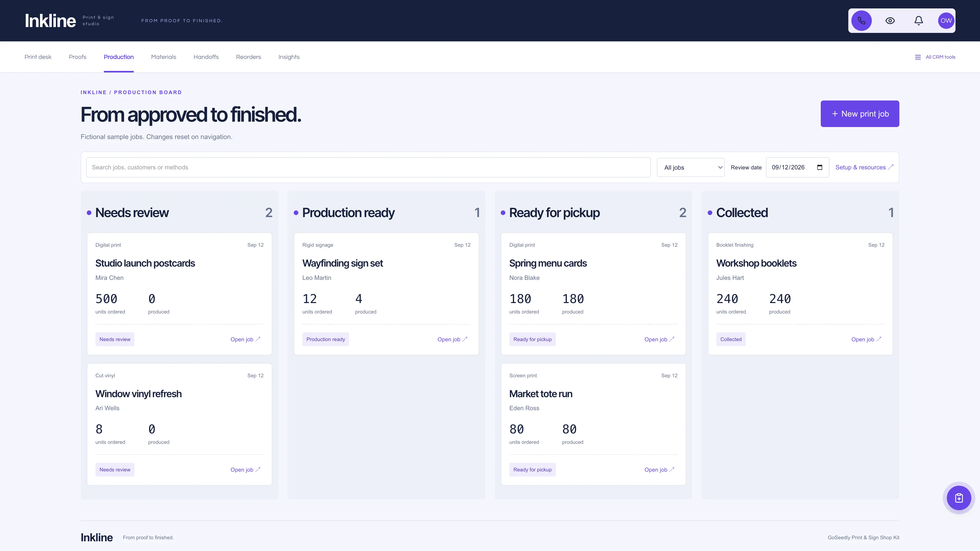
Task: Open All CRM tools hamburger menu
Action: point(935,57)
